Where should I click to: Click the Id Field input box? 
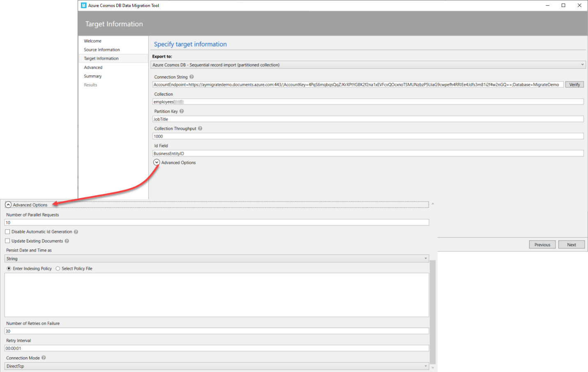(x=368, y=153)
